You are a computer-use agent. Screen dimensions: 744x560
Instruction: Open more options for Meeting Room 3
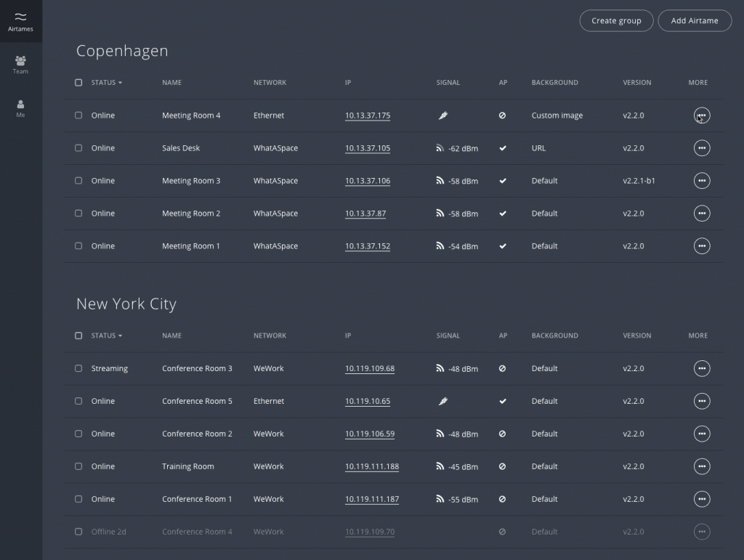[702, 181]
